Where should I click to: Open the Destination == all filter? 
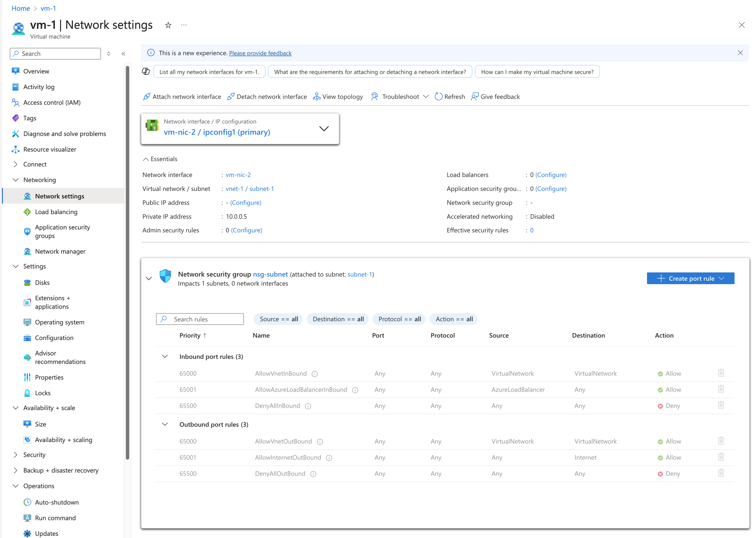tap(337, 319)
